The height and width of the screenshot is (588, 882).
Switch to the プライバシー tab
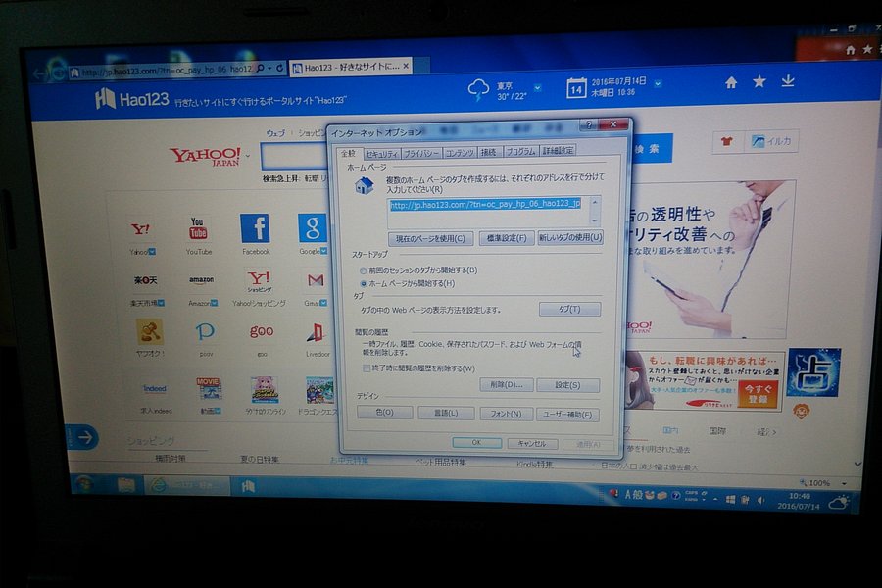pos(421,153)
